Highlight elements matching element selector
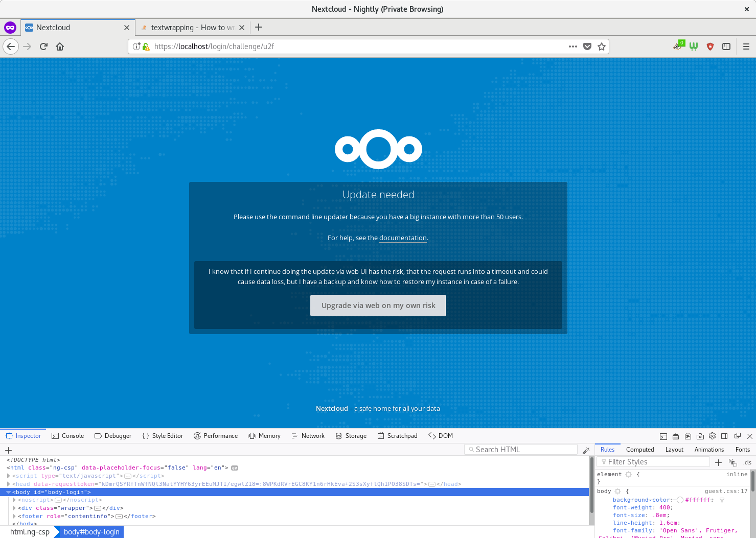Image resolution: width=756 pixels, height=538 pixels. click(629, 474)
